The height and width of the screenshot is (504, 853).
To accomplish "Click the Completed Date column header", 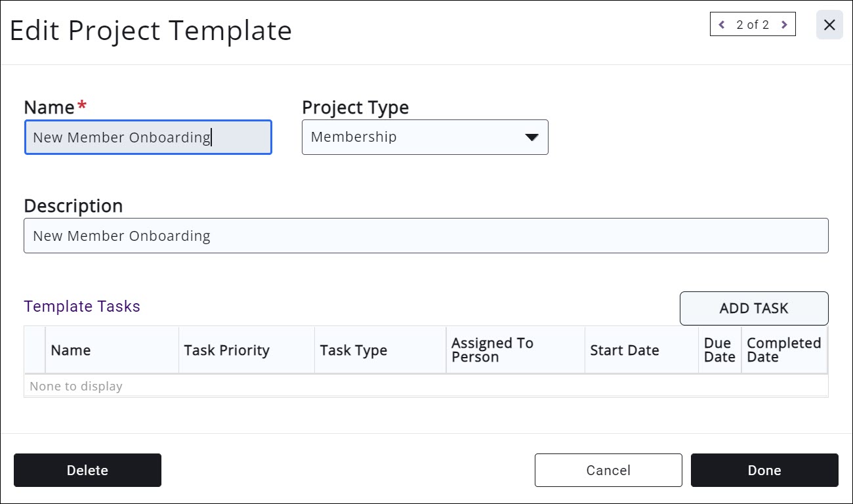I will pos(783,350).
